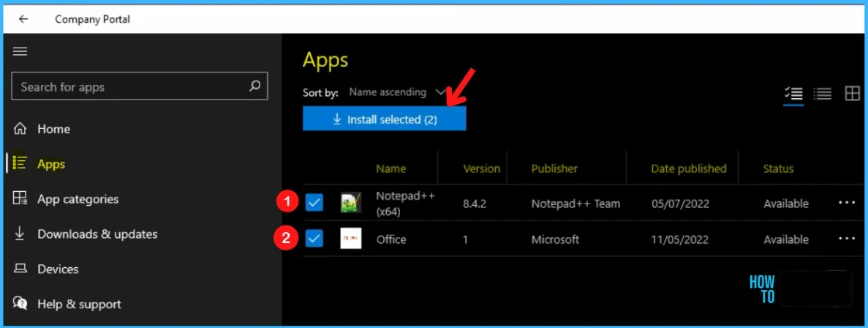The width and height of the screenshot is (868, 328).
Task: Open more options for Office row
Action: pyautogui.click(x=847, y=238)
